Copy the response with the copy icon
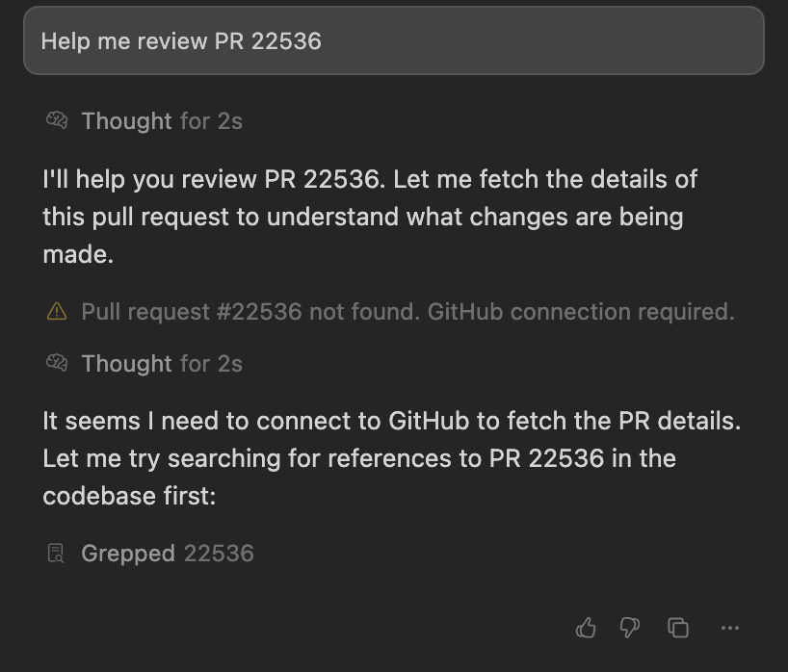 tap(678, 628)
